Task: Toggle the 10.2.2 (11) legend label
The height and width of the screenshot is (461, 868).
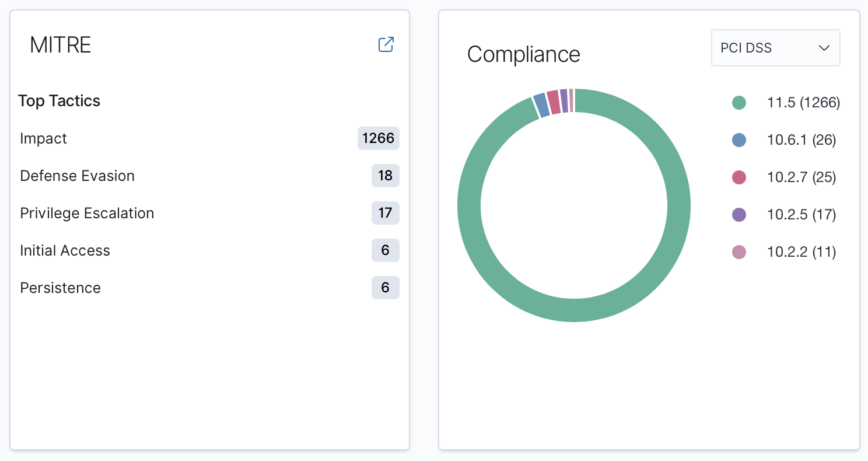Action: pos(801,252)
